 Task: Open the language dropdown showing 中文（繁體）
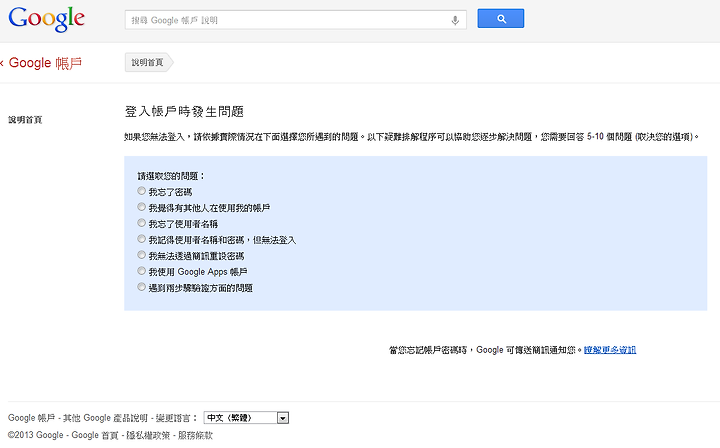tap(246, 418)
